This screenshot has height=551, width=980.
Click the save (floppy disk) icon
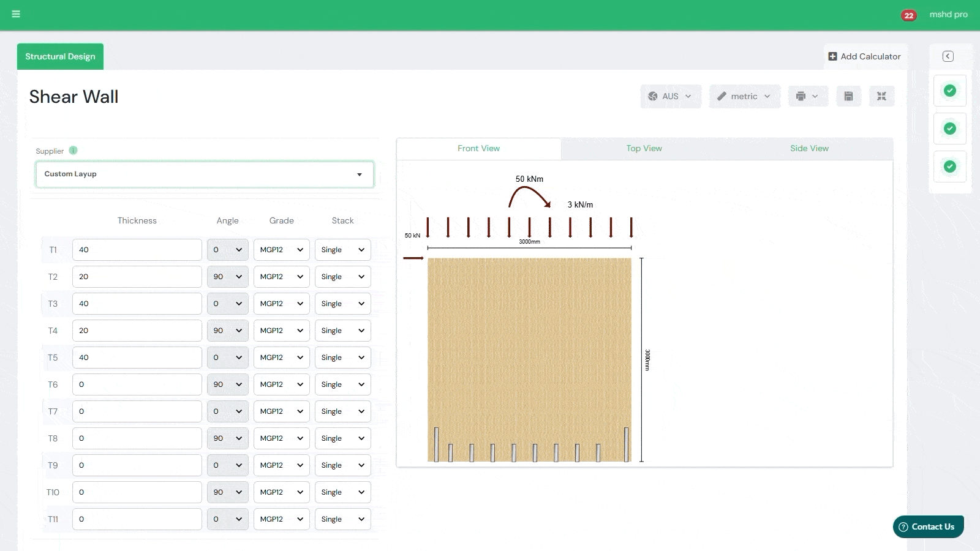tap(848, 96)
